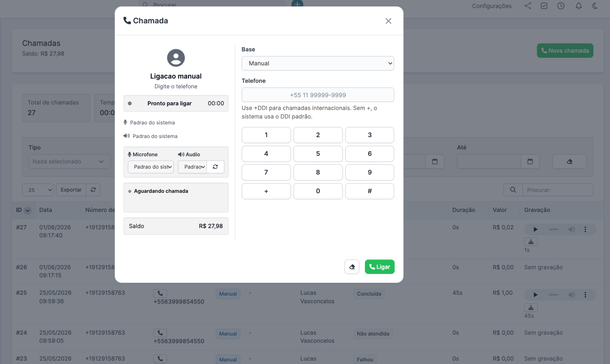
Task: Download the recording of call #25
Action: [531, 308]
